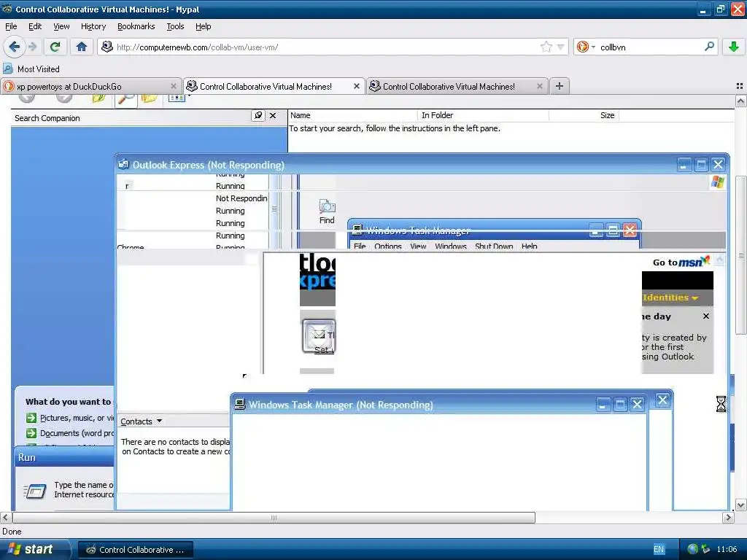Open the tab list grid icon
747x560 pixels.
(x=740, y=86)
